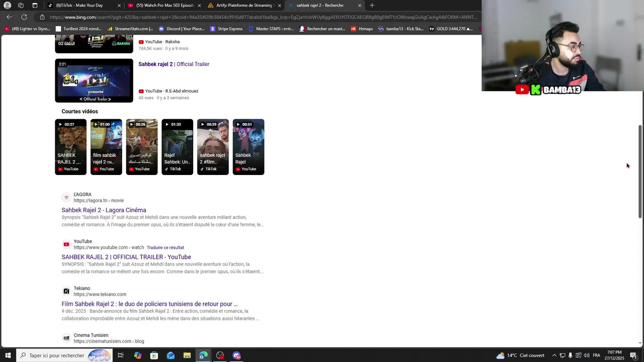Screen dimensions: 644x362
Task: Open the red circular app taskbar icon
Action: [220, 355]
